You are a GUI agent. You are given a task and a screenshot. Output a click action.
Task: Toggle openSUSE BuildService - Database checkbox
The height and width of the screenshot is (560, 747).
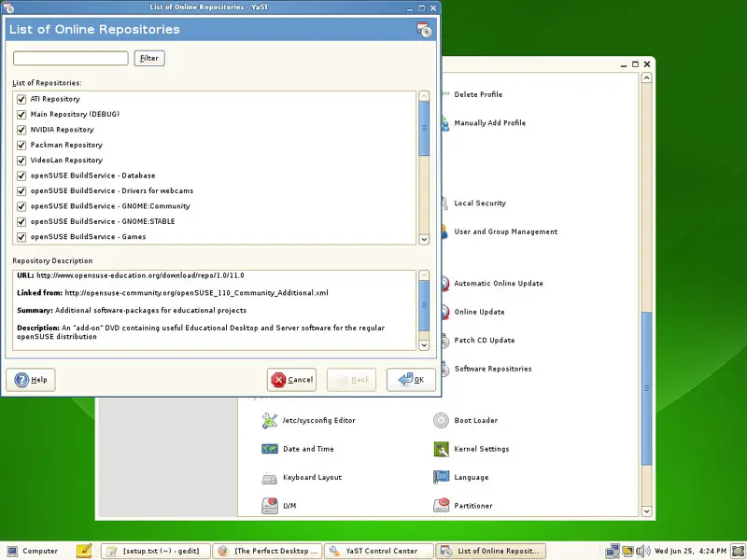click(21, 175)
